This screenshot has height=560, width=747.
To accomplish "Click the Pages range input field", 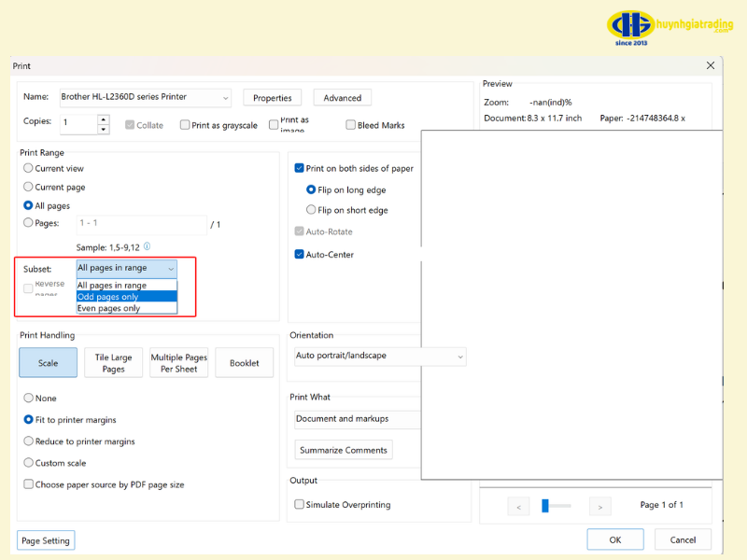I will 141,225.
